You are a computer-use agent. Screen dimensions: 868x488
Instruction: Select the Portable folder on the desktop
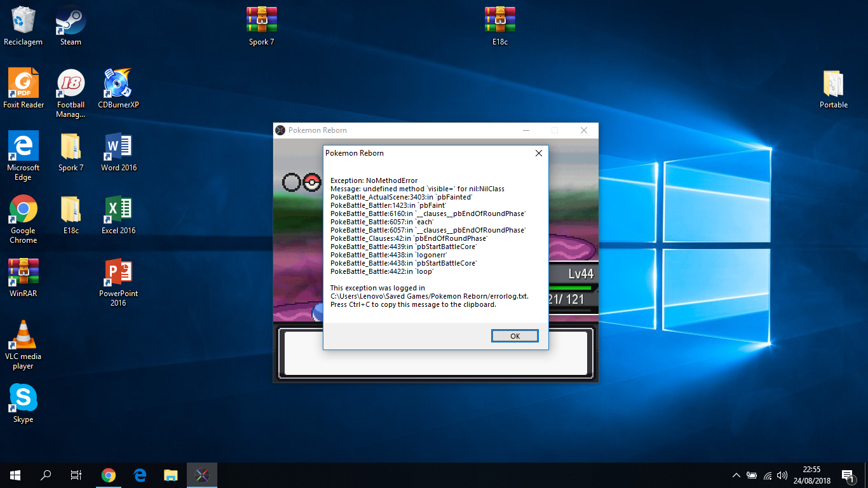pos(833,84)
